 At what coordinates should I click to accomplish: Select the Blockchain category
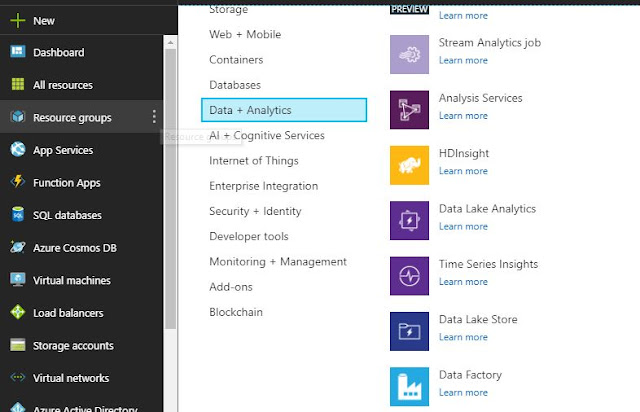click(x=236, y=312)
